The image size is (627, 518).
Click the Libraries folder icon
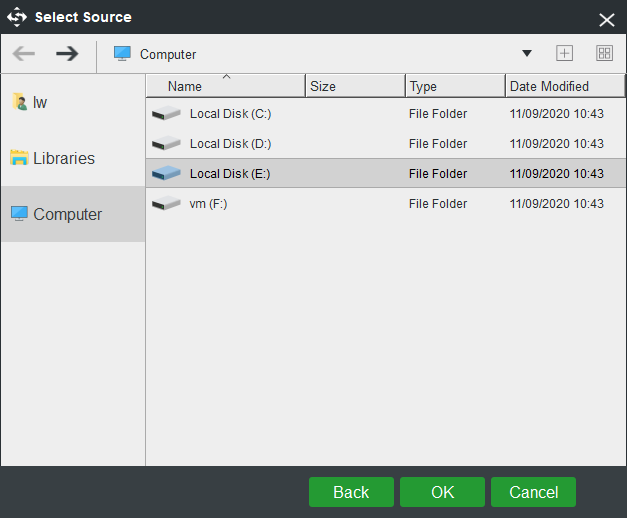tap(19, 158)
